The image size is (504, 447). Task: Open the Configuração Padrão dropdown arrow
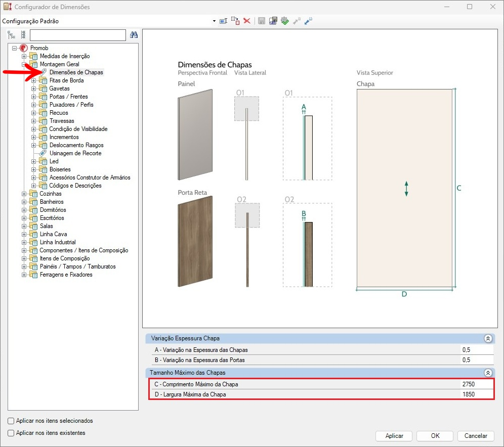214,21
